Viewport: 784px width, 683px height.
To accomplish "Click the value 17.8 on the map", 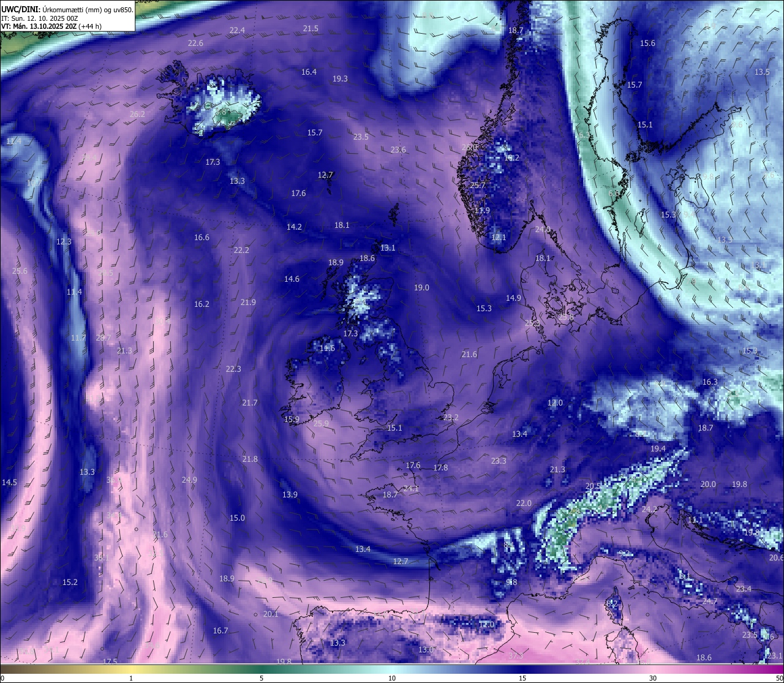I will coord(440,467).
